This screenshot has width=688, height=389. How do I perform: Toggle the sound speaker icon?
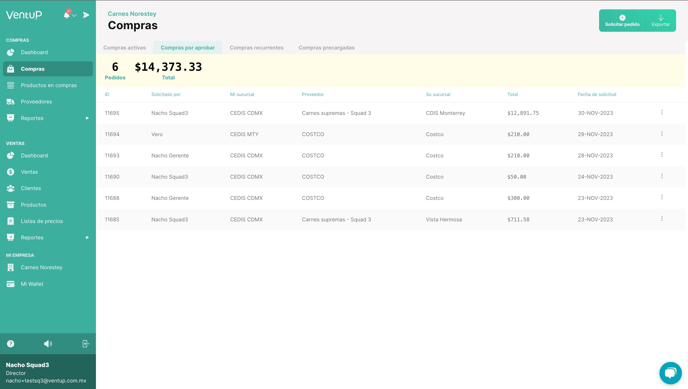48,344
